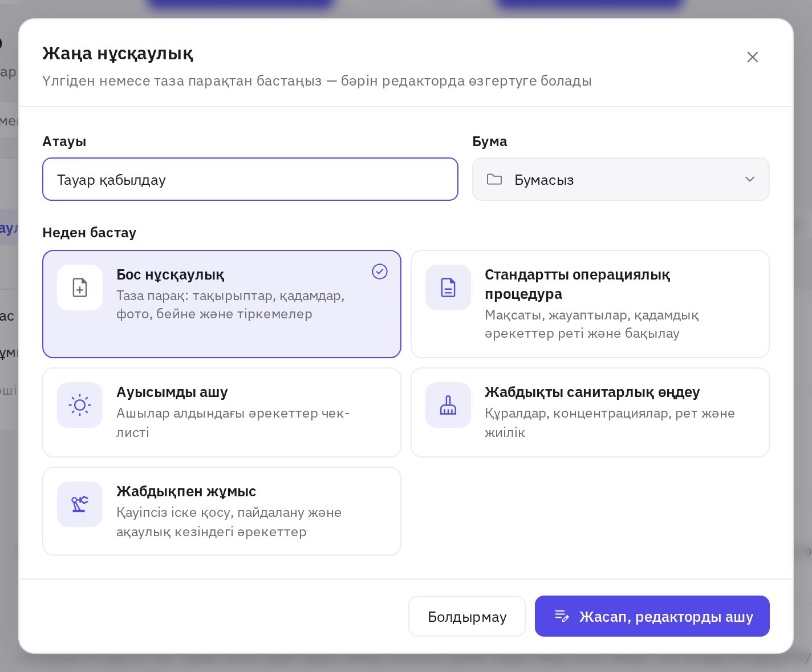Click Жасап, редакторды ашу button

(652, 616)
